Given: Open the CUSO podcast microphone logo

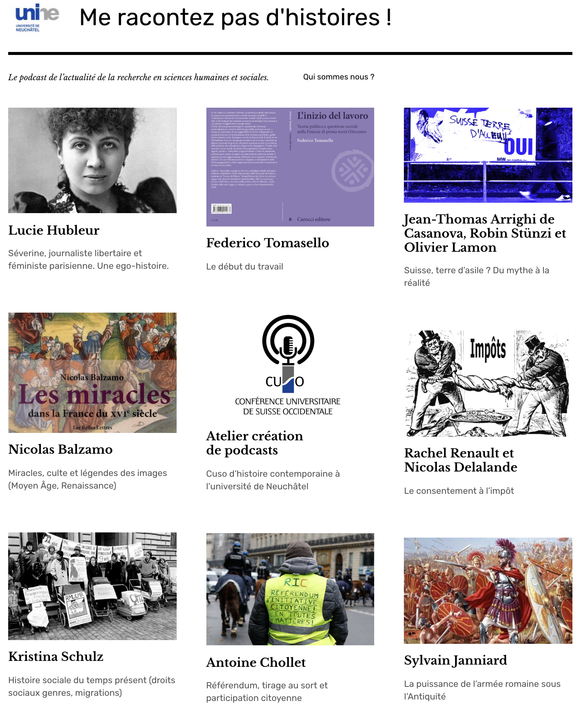Looking at the screenshot, I should (288, 366).
